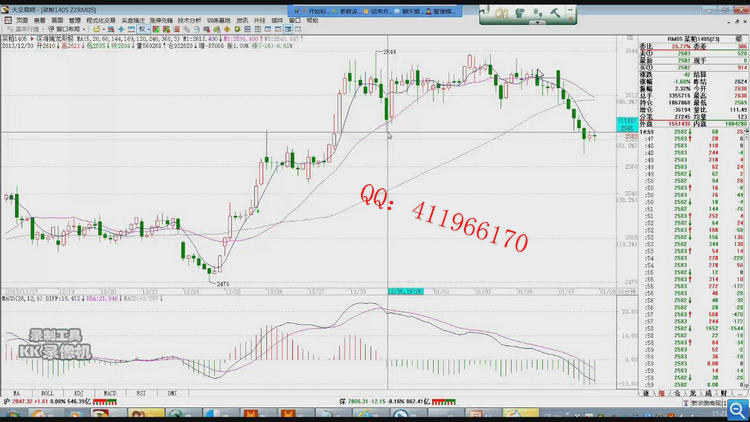The width and height of the screenshot is (750, 422).
Task: Click the yellow-green gear toolbar icon
Action: point(237,29)
